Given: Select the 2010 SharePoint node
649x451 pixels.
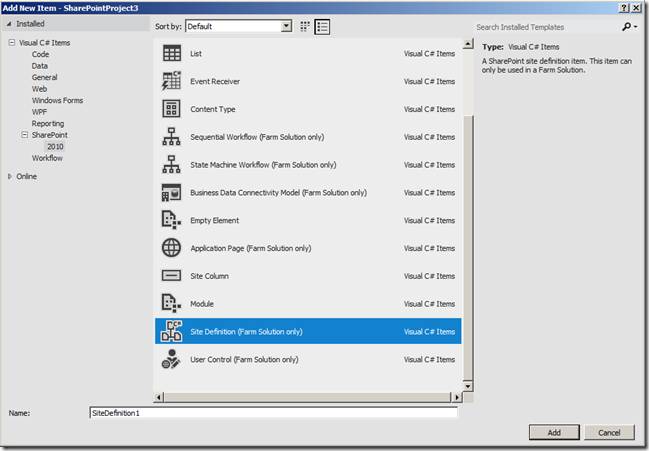Looking at the screenshot, I should 55,146.
